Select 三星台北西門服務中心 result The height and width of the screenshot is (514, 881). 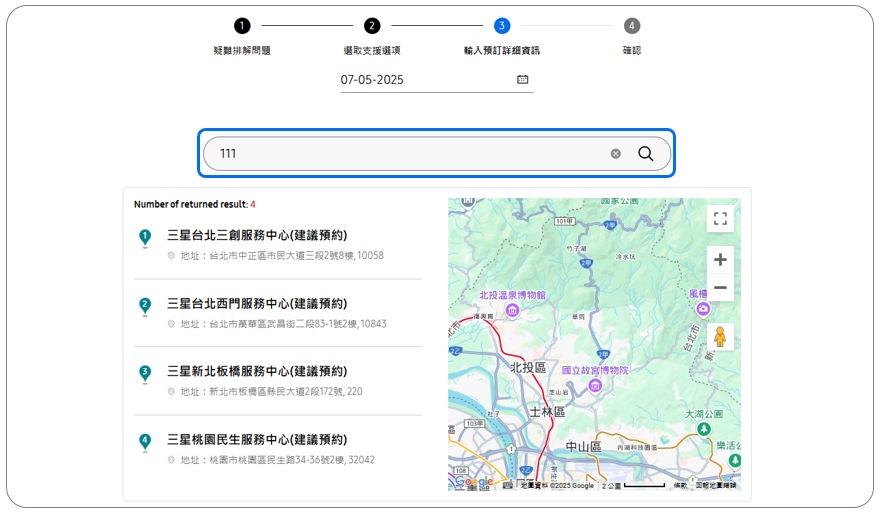point(257,303)
